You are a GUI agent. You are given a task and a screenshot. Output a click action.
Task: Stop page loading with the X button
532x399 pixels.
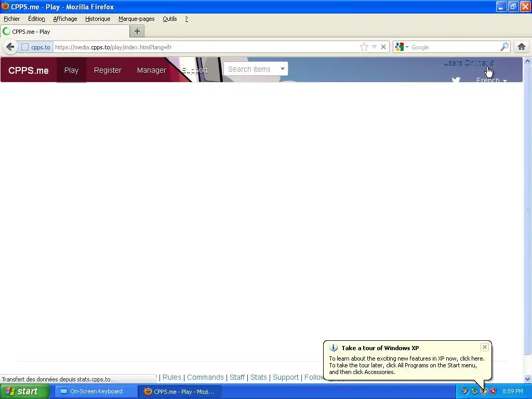click(383, 47)
